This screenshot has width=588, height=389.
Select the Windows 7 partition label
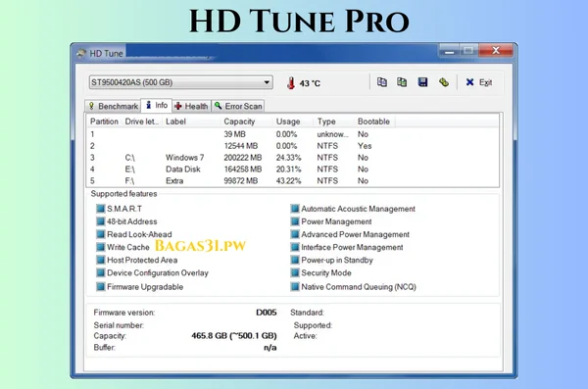[184, 158]
